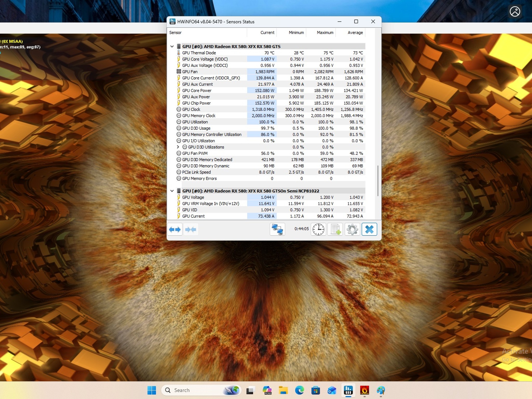Collapse the GPU [#0] XFX RX 580 GTS group
The image size is (532, 399).
pyautogui.click(x=172, y=46)
